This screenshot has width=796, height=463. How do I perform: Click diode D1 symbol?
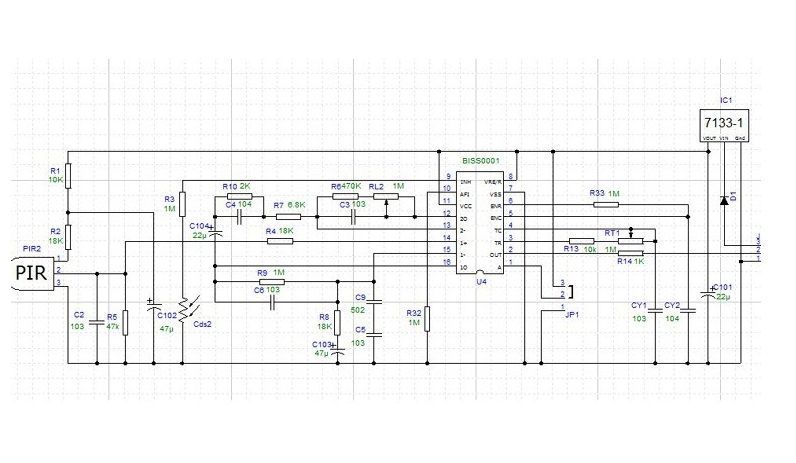tap(723, 200)
